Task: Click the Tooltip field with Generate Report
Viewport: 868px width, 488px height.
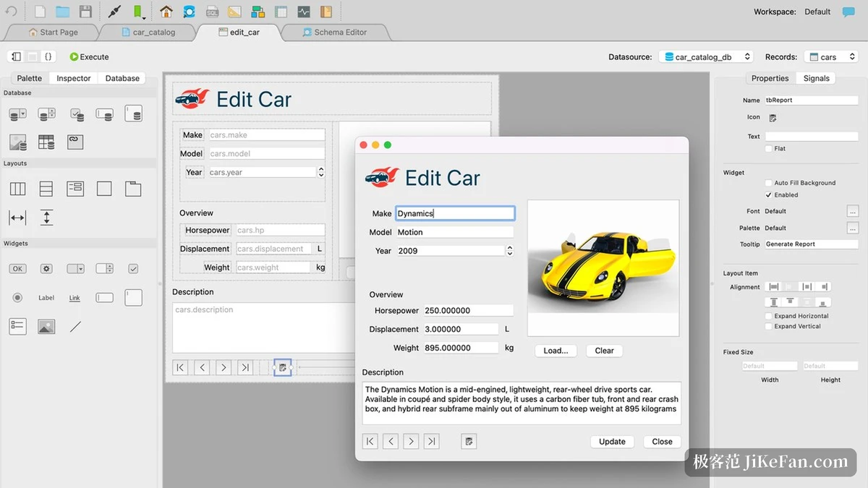Action: point(812,244)
